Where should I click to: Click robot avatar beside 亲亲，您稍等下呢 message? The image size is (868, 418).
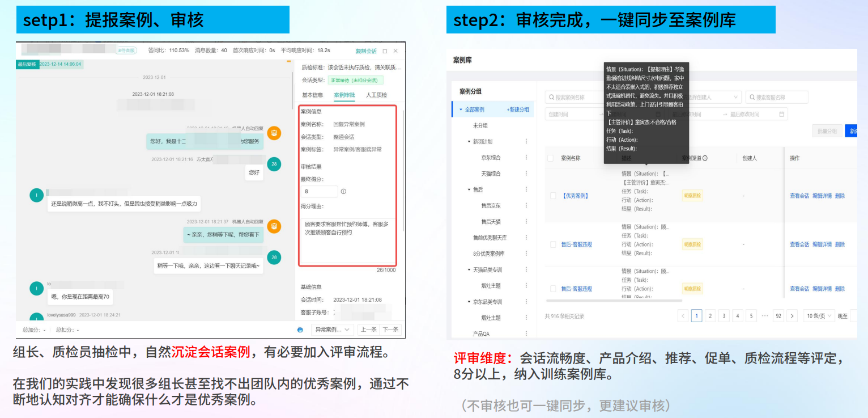[x=274, y=226]
